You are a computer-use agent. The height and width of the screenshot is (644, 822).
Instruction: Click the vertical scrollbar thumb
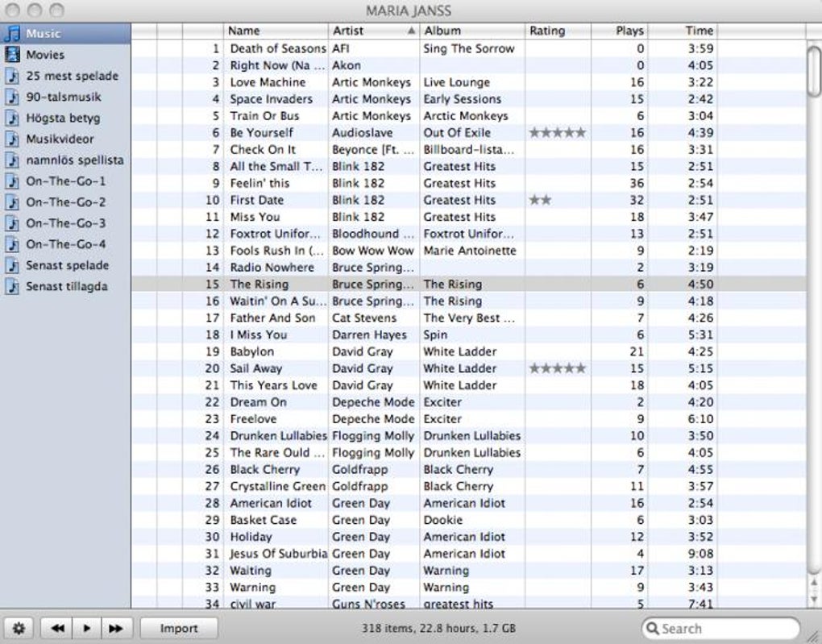[814, 72]
